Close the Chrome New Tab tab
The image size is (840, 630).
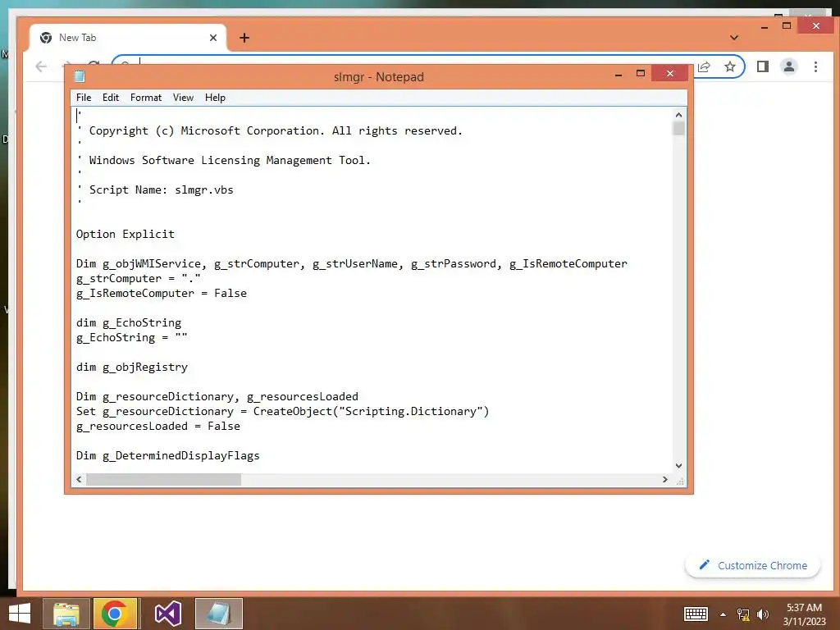213,38
